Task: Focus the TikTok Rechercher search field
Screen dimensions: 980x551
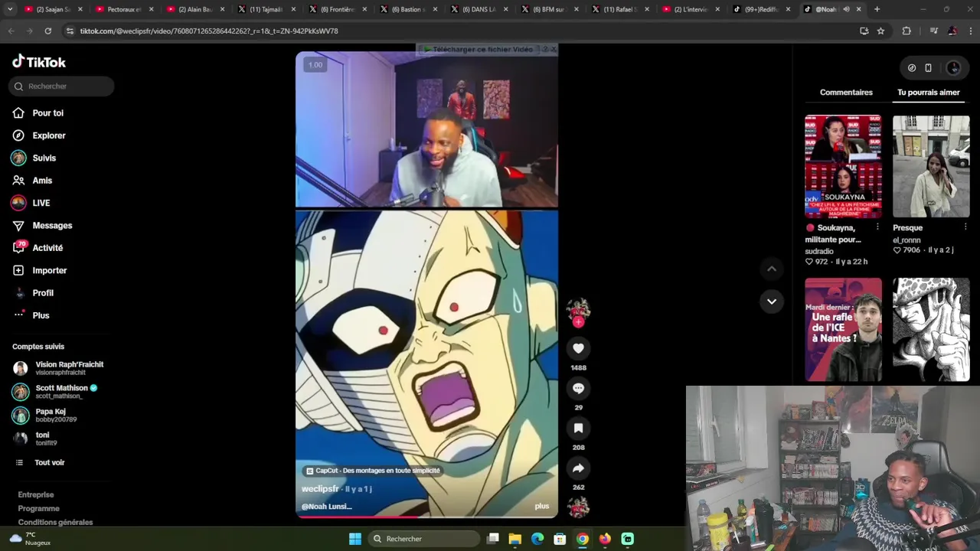Action: pyautogui.click(x=61, y=86)
